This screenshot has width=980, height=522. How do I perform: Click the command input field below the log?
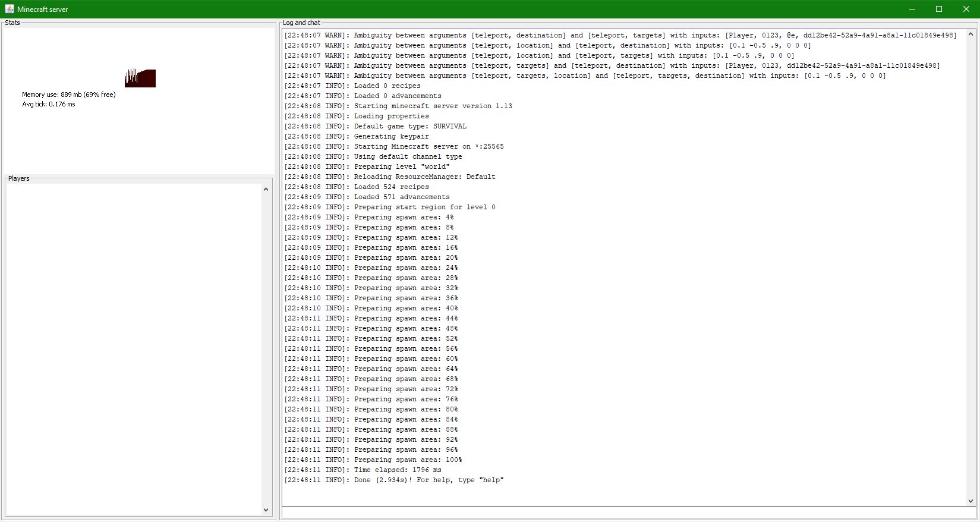629,512
